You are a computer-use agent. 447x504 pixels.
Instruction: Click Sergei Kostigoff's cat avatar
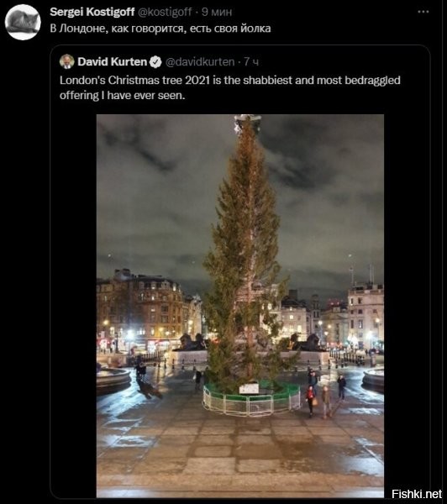click(23, 22)
